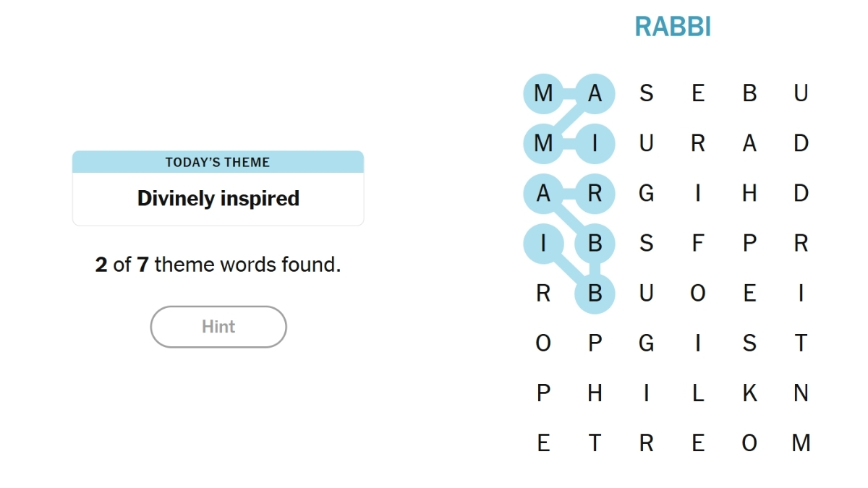The image size is (868, 488).
Task: Select letter E starting the ETREOM row
Action: coord(543,442)
